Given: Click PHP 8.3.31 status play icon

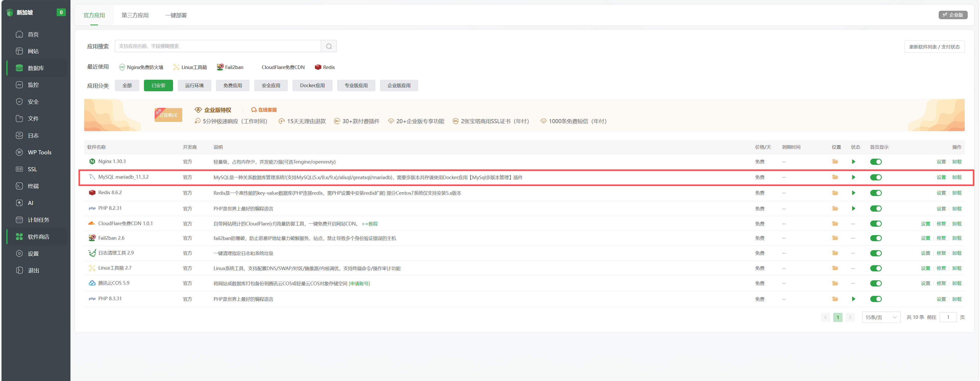Looking at the screenshot, I should point(853,299).
